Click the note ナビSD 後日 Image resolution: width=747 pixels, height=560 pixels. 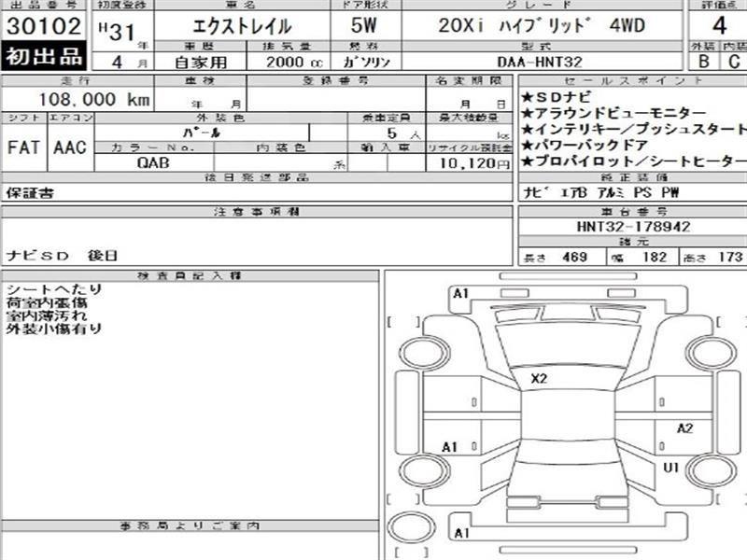point(62,256)
